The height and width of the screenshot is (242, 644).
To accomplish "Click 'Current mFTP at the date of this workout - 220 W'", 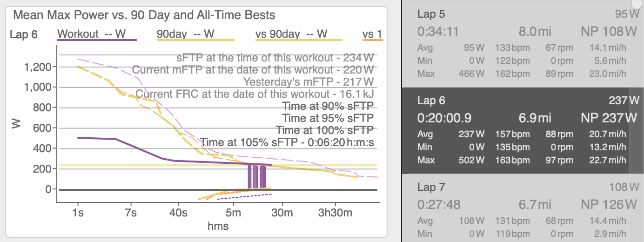I will pos(253,70).
